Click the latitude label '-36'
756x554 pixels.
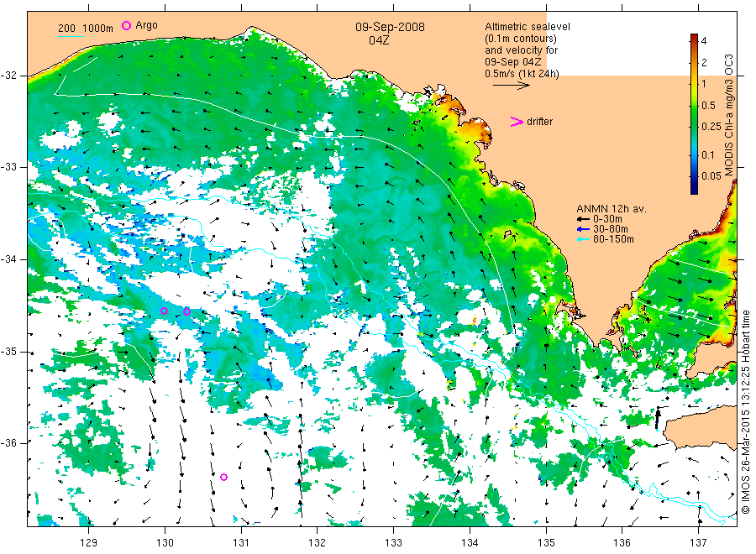8,443
